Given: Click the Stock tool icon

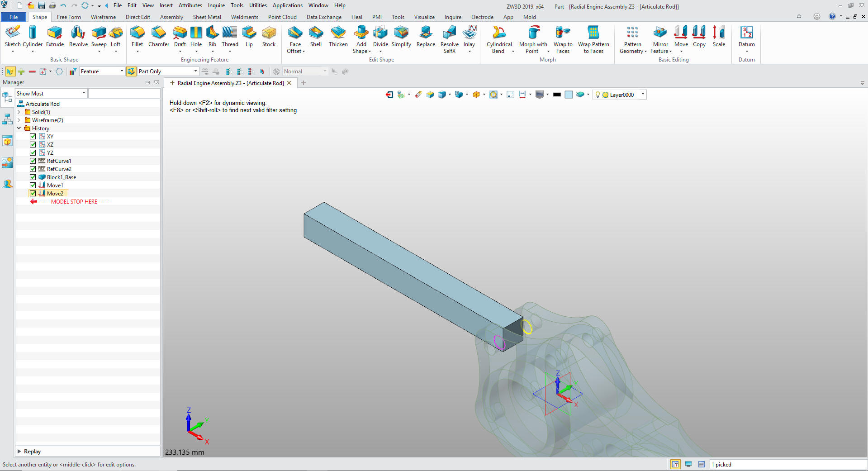Looking at the screenshot, I should pos(269,36).
